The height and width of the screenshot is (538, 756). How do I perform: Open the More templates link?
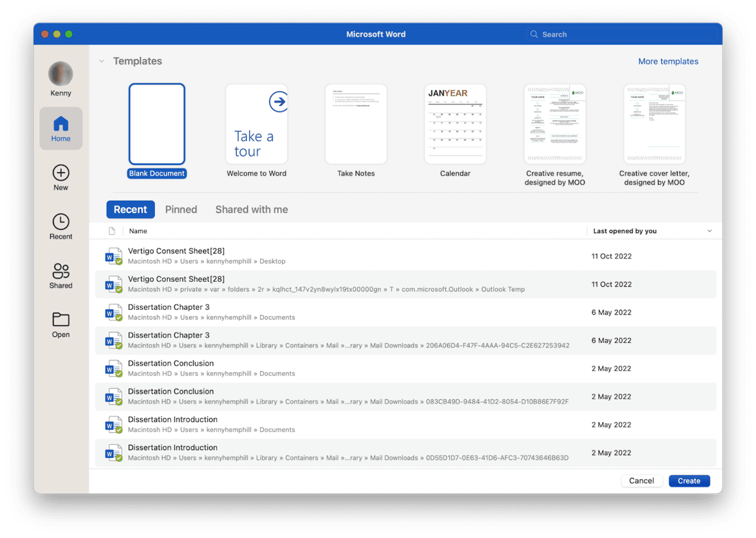point(668,62)
